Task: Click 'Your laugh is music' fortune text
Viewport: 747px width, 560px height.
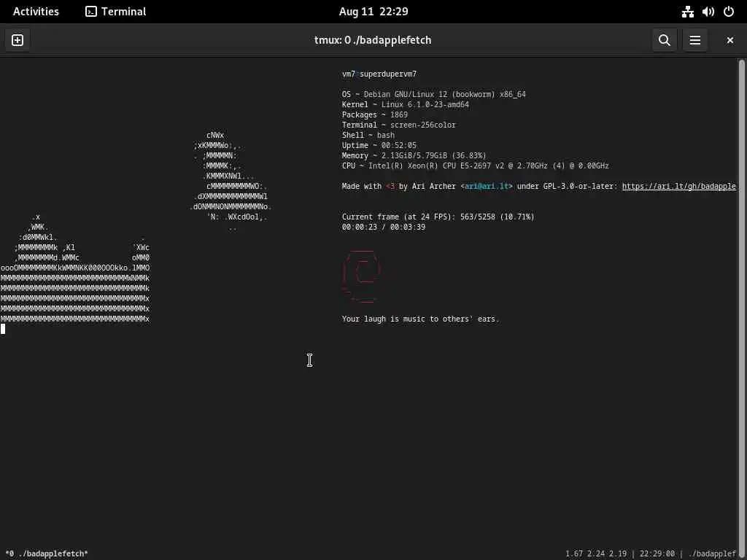Action: 421,319
